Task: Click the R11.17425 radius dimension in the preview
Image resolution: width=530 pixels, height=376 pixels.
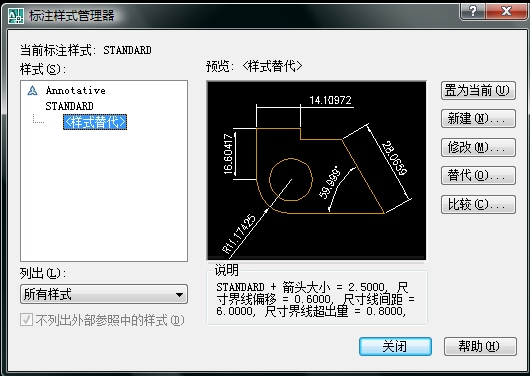Action: (x=239, y=234)
